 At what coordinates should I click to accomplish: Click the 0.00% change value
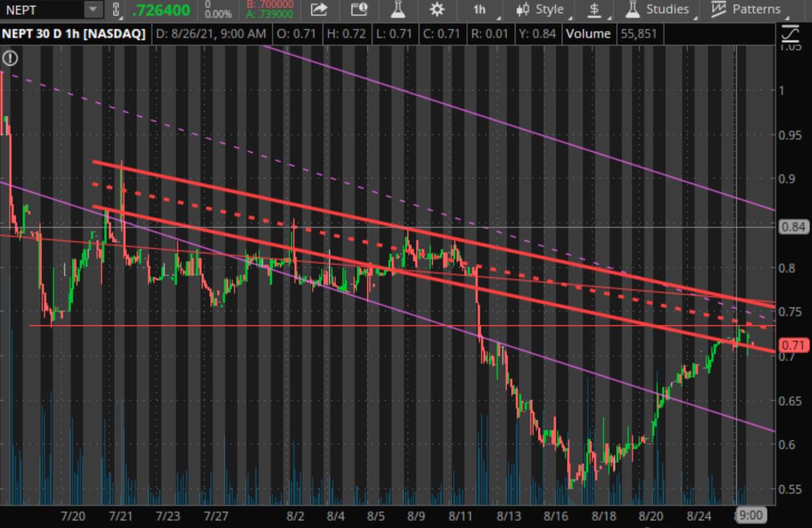click(218, 14)
